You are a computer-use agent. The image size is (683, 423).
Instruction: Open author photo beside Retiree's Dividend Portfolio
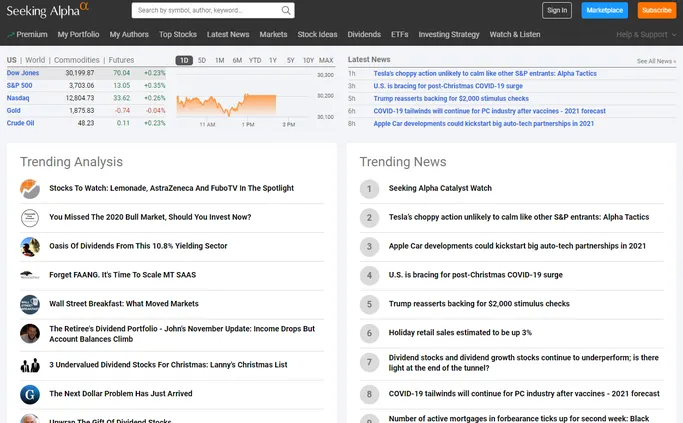pyautogui.click(x=30, y=334)
